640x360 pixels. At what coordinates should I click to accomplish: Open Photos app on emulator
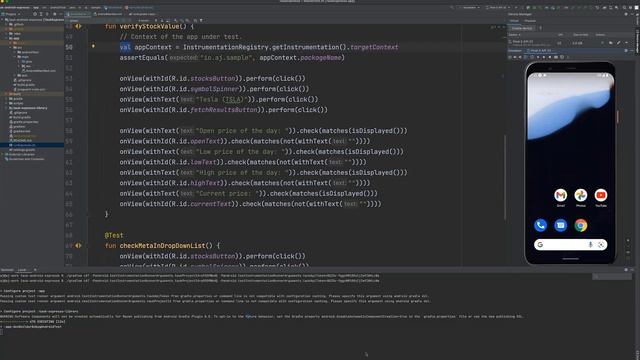[580, 195]
